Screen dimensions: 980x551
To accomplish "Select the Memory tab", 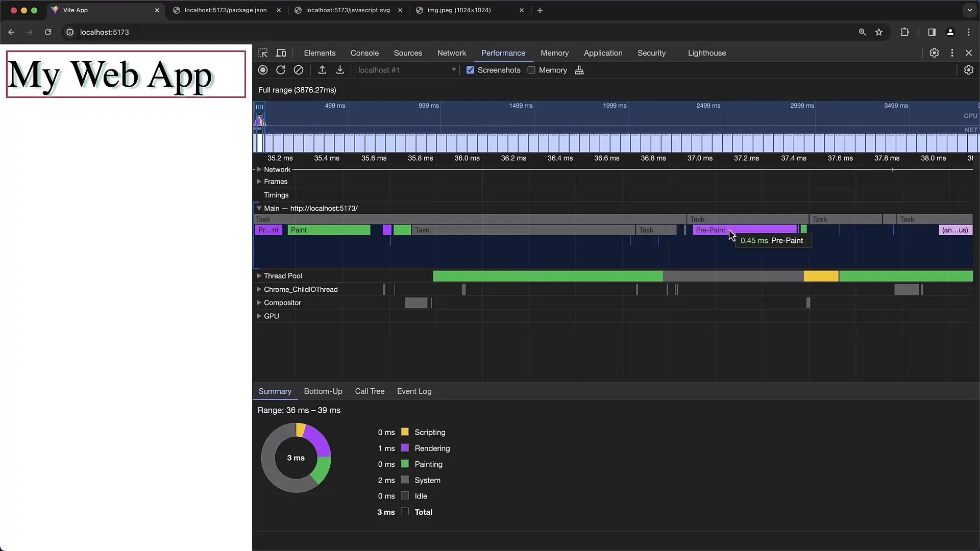I will tap(555, 53).
